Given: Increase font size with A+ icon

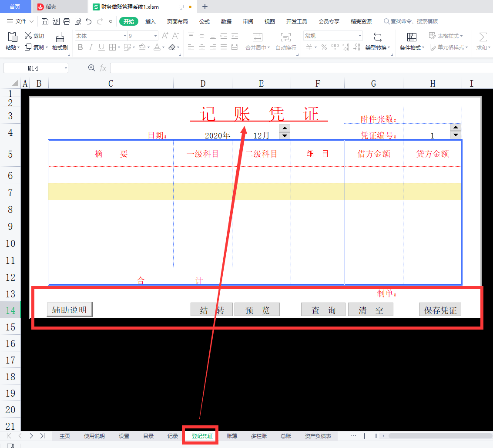Looking at the screenshot, I should point(165,36).
